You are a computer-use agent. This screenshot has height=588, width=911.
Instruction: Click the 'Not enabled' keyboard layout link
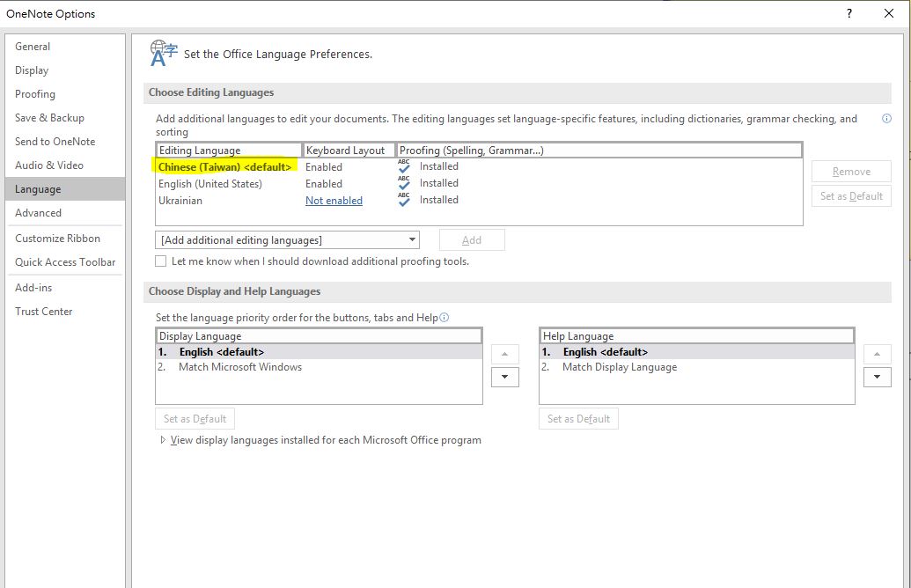pos(334,201)
